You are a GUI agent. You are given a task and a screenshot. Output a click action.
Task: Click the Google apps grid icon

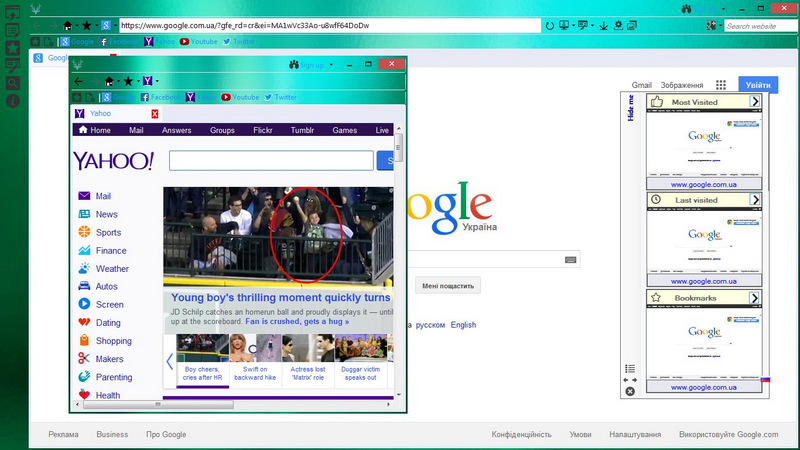[720, 85]
